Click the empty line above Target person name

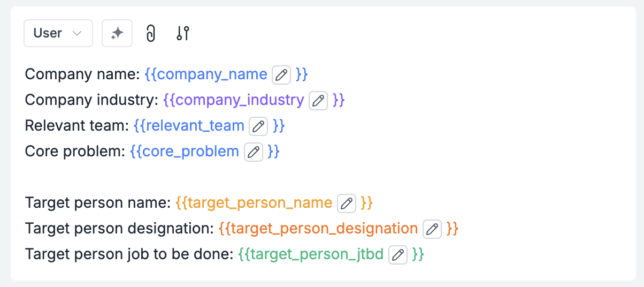[x=322, y=177]
